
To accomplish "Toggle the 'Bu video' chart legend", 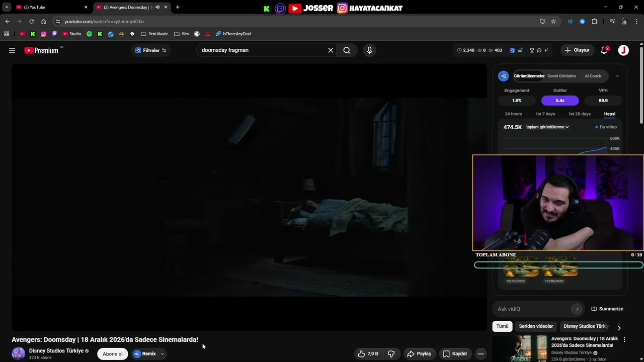I will [x=606, y=127].
